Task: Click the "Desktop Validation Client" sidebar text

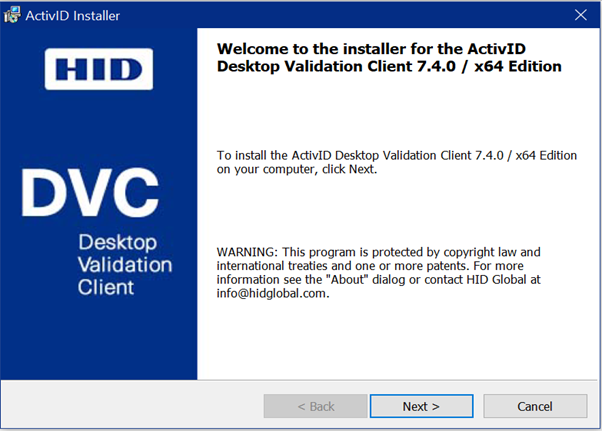Action: (x=125, y=264)
